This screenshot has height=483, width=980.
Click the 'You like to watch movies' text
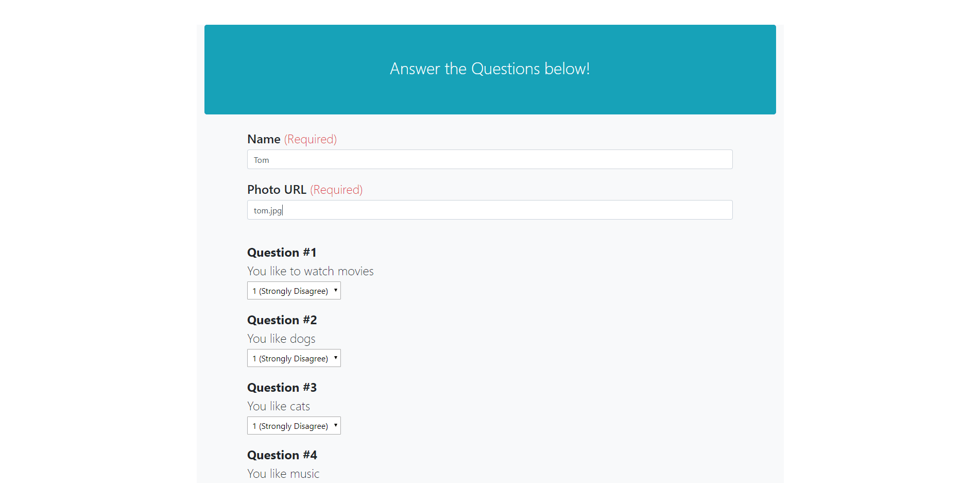tap(310, 271)
